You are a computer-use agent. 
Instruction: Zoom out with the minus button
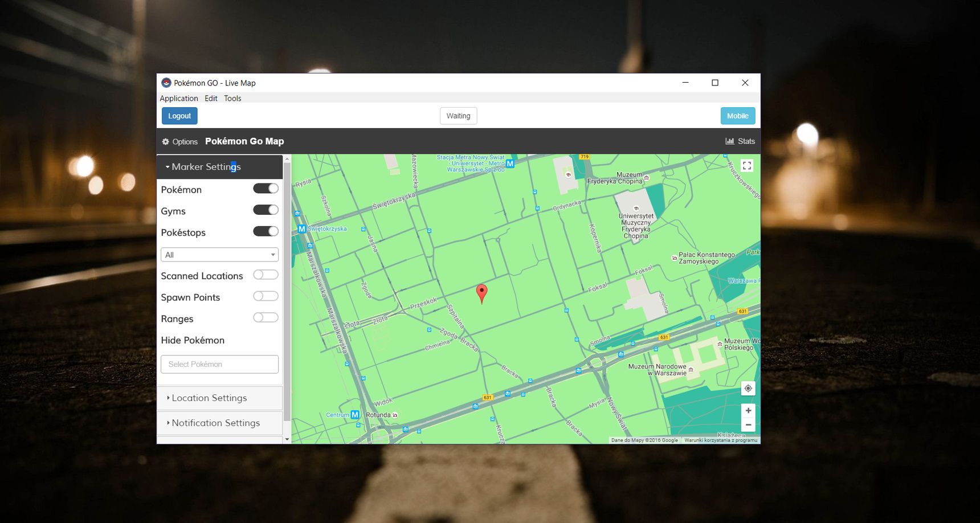click(x=748, y=425)
